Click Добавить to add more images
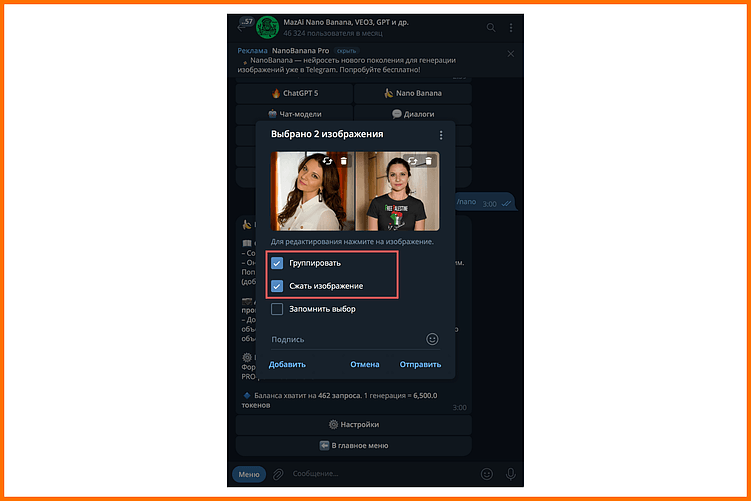Image resolution: width=751 pixels, height=501 pixels. coord(287,364)
